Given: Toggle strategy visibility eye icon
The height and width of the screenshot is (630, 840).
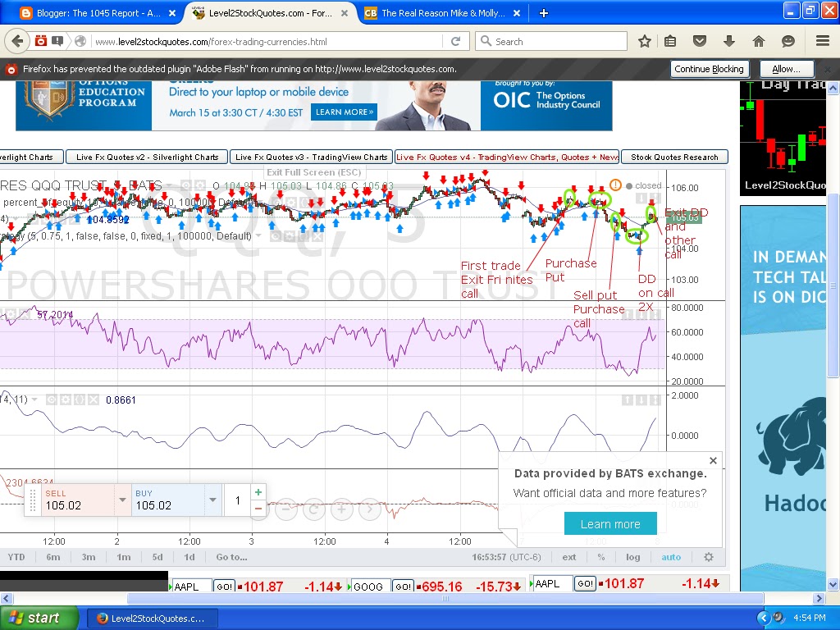Looking at the screenshot, I should 276,236.
